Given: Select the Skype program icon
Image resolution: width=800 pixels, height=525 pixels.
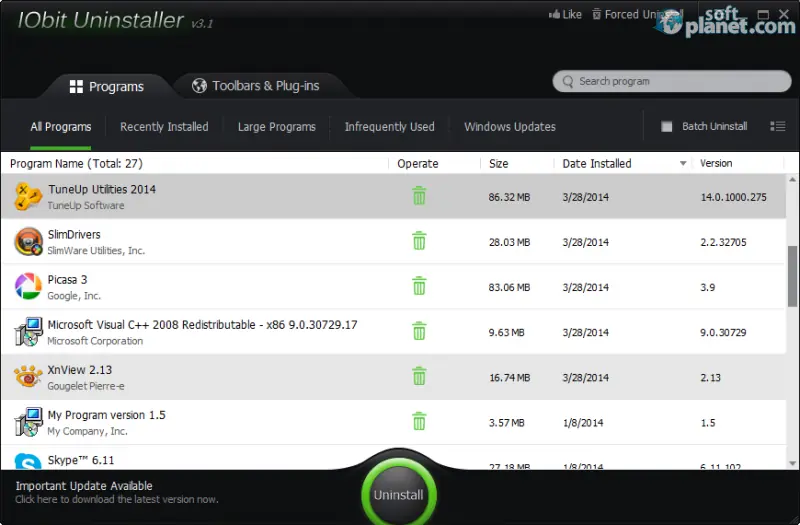Looking at the screenshot, I should pyautogui.click(x=28, y=461).
